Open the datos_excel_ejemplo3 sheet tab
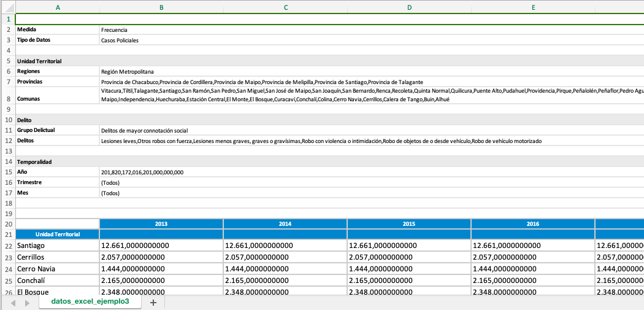This screenshot has width=644, height=310. coord(90,302)
